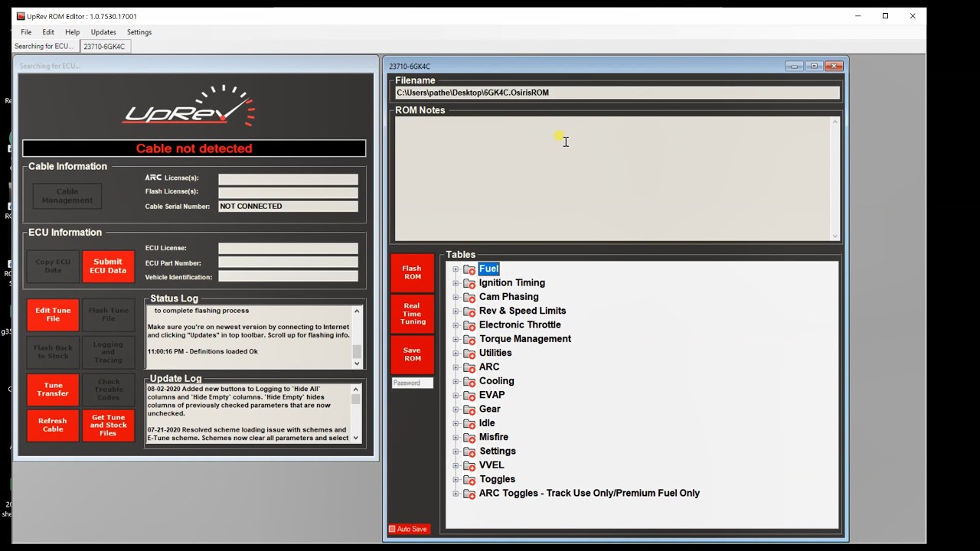Expand the Ignition Timing tree node
Viewport: 980px width, 551px height.
click(456, 283)
